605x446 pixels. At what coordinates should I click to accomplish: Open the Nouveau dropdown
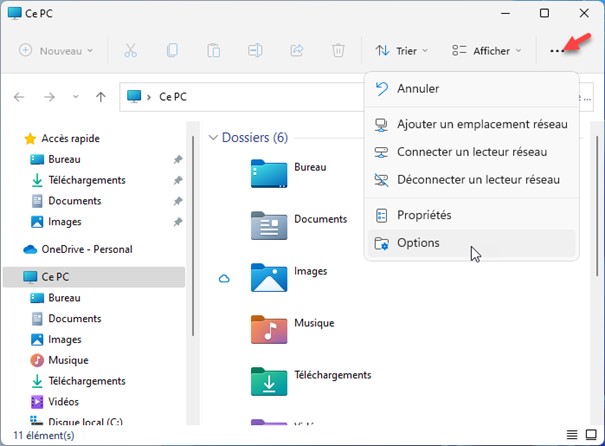(x=56, y=50)
